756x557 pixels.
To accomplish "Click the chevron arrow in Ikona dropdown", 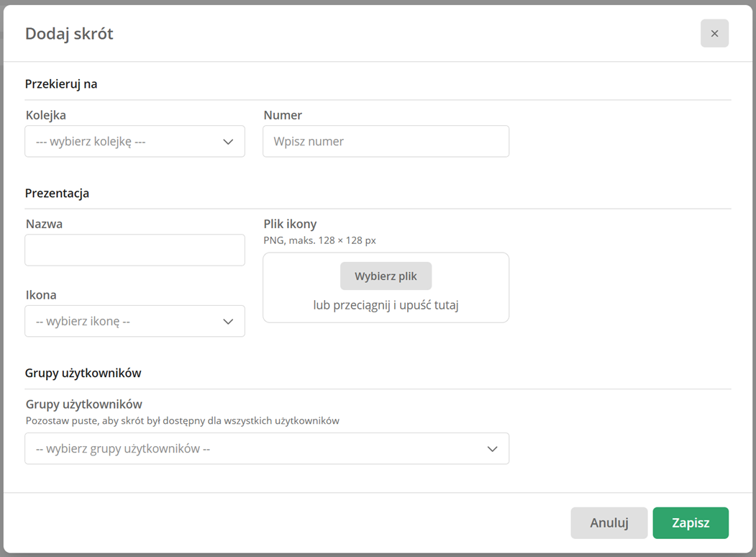I will (228, 322).
